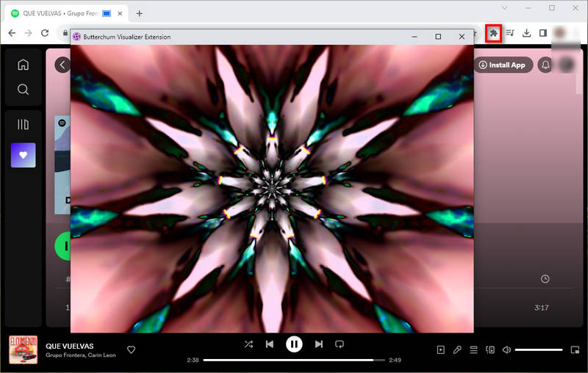Viewport: 588px width, 373px height.
Task: Open Now Playing view icon
Action: tap(440, 350)
